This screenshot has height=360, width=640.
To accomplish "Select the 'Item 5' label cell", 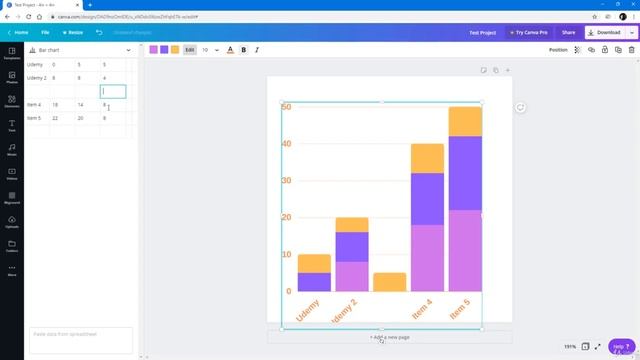I will point(37,118).
